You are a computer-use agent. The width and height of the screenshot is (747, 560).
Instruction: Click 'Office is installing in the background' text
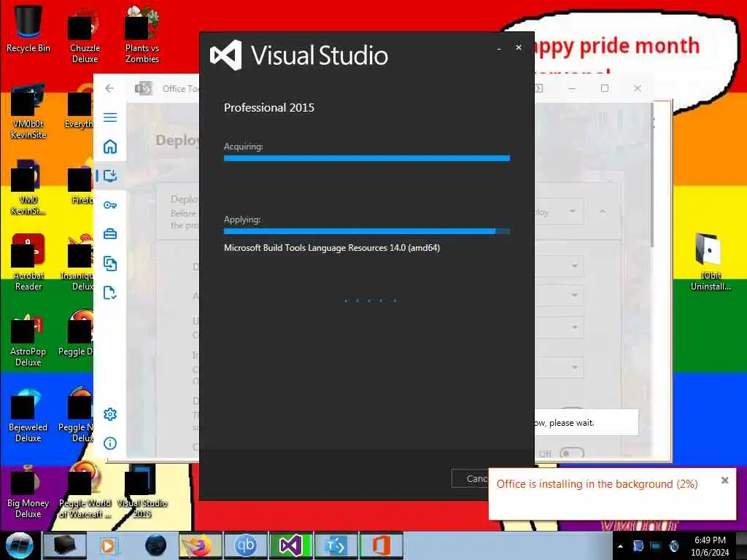[597, 484]
